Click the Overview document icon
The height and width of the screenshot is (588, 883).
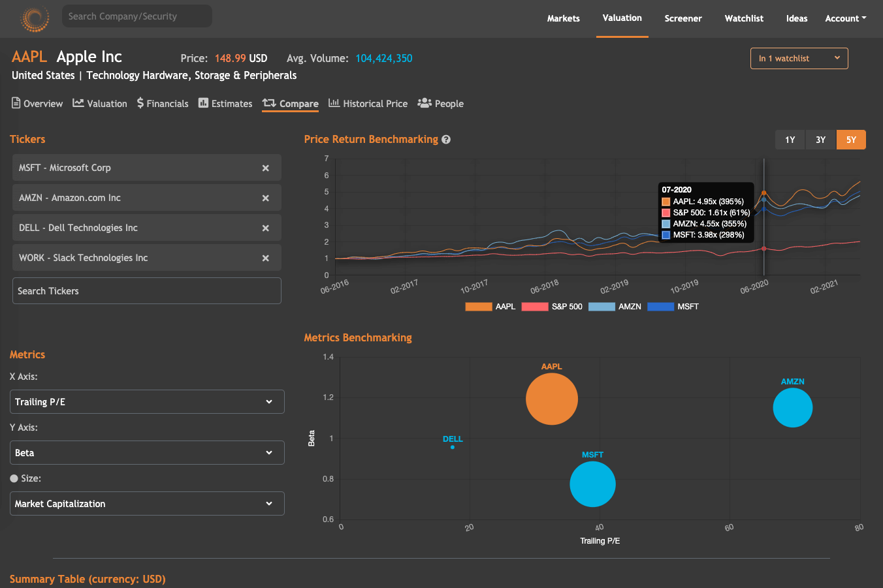click(16, 103)
